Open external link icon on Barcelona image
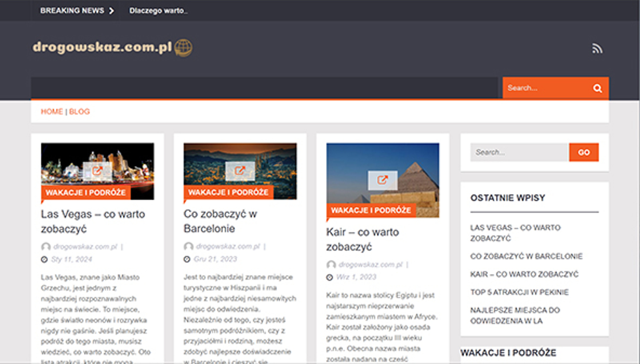 [240, 171]
